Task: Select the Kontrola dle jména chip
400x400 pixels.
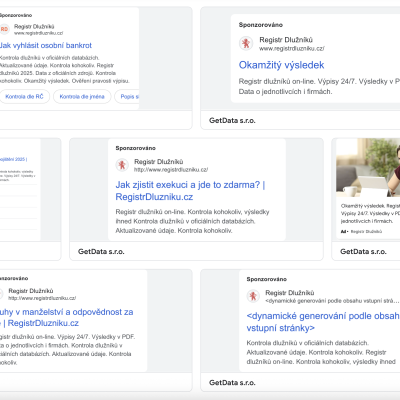Action: pos(82,97)
